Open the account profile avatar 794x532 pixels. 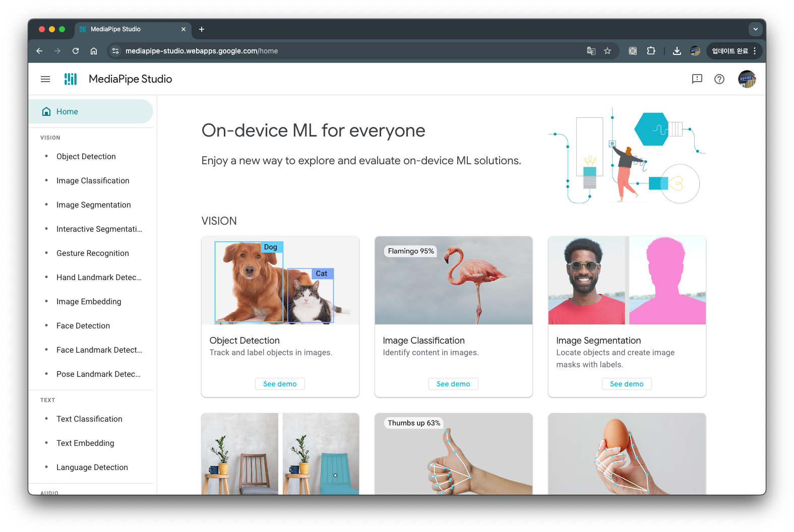(747, 79)
